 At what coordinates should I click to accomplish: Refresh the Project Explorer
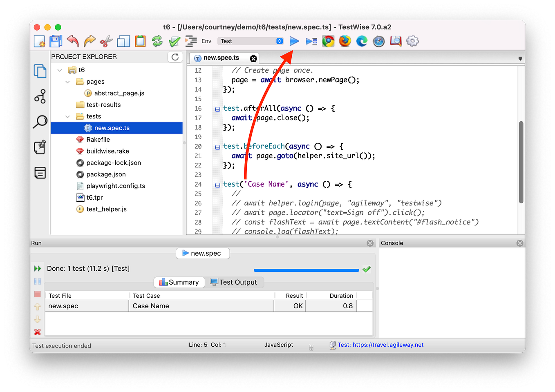[x=175, y=57]
